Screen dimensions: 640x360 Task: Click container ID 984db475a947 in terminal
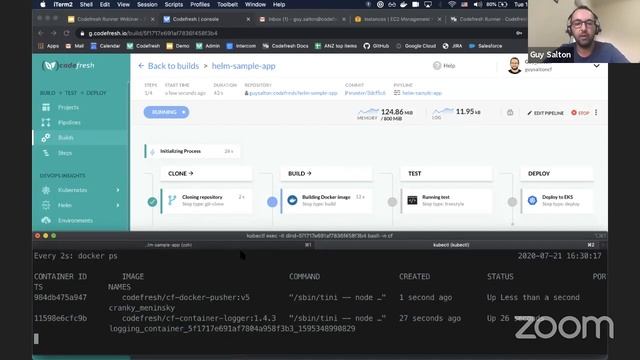point(60,298)
